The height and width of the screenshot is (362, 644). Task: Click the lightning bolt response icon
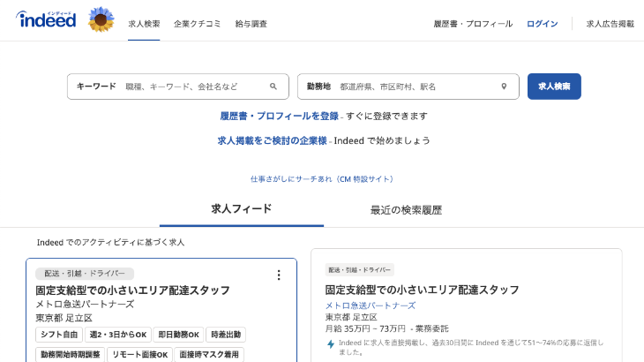(331, 344)
